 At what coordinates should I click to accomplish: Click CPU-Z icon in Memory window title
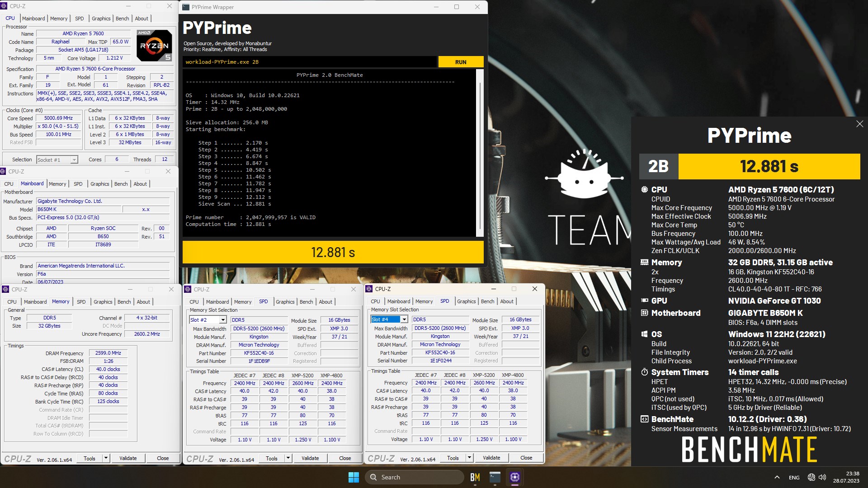[6, 289]
